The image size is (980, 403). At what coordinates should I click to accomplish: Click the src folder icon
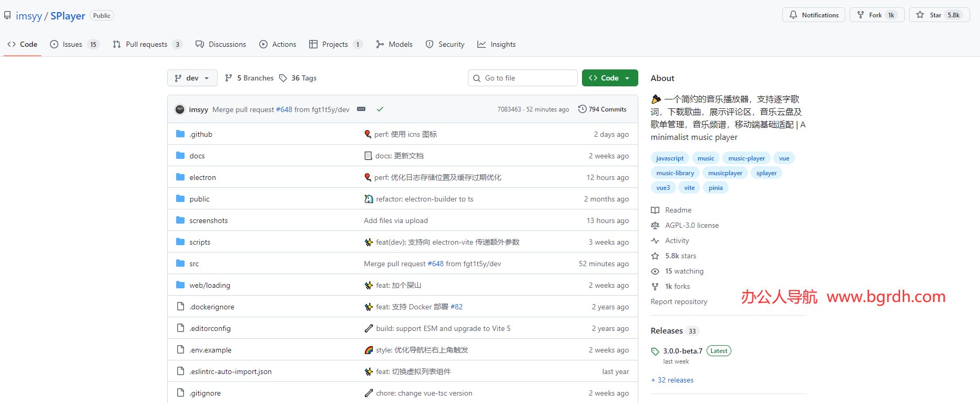180,263
